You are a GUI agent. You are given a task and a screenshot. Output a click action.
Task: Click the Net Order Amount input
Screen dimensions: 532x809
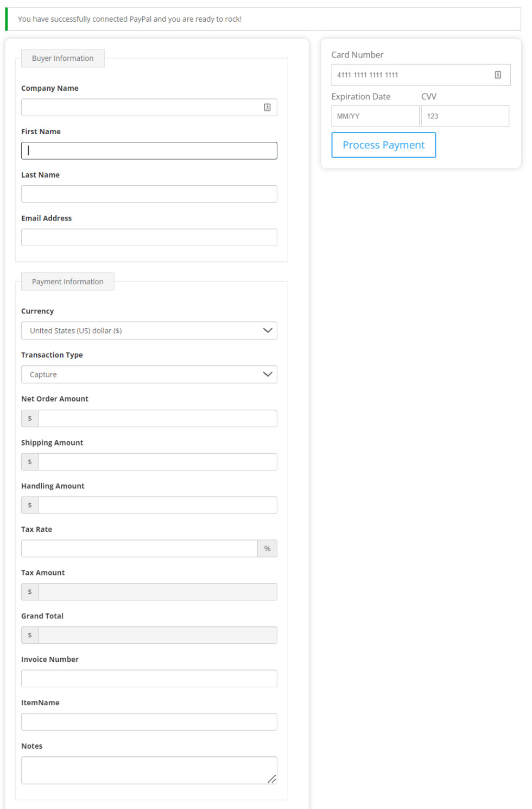pos(157,419)
